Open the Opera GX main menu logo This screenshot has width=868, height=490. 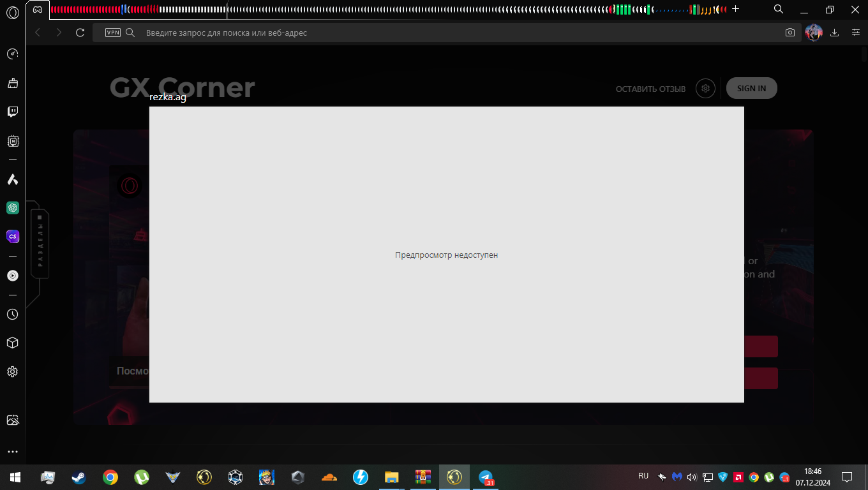pyautogui.click(x=12, y=11)
